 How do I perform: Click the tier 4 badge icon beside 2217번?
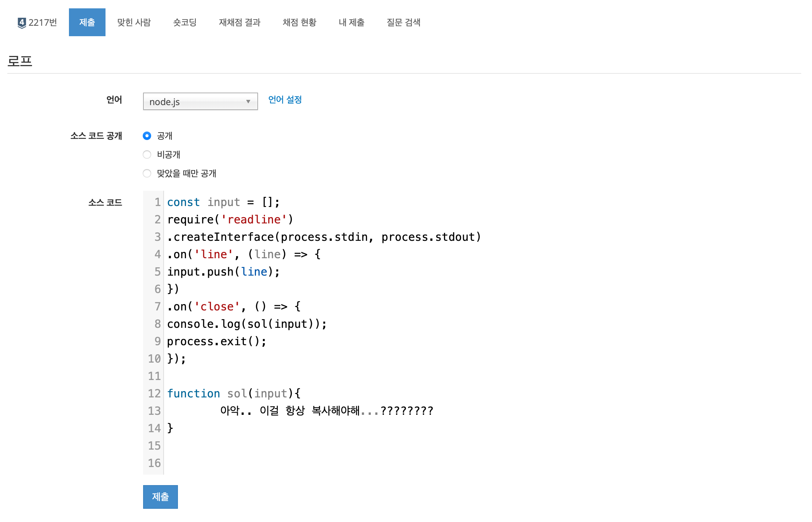tap(22, 23)
